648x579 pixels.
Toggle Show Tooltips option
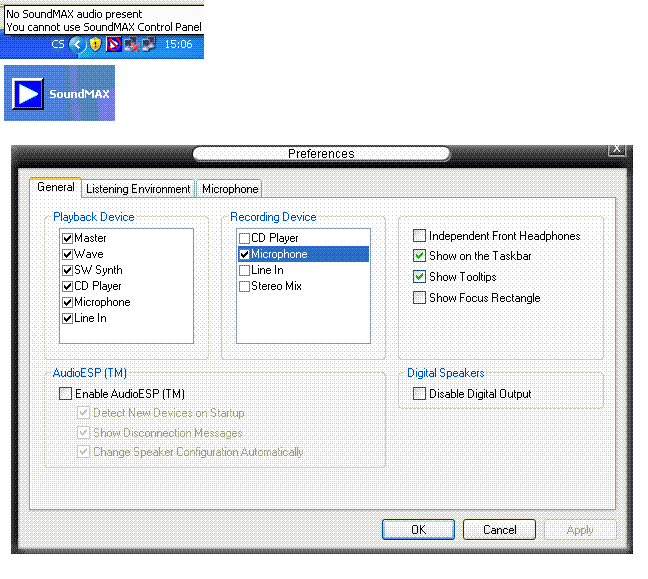419,276
